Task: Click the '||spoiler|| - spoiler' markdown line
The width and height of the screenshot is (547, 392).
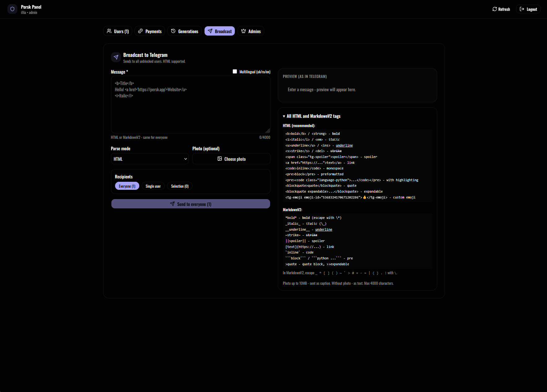Action: pos(305,241)
